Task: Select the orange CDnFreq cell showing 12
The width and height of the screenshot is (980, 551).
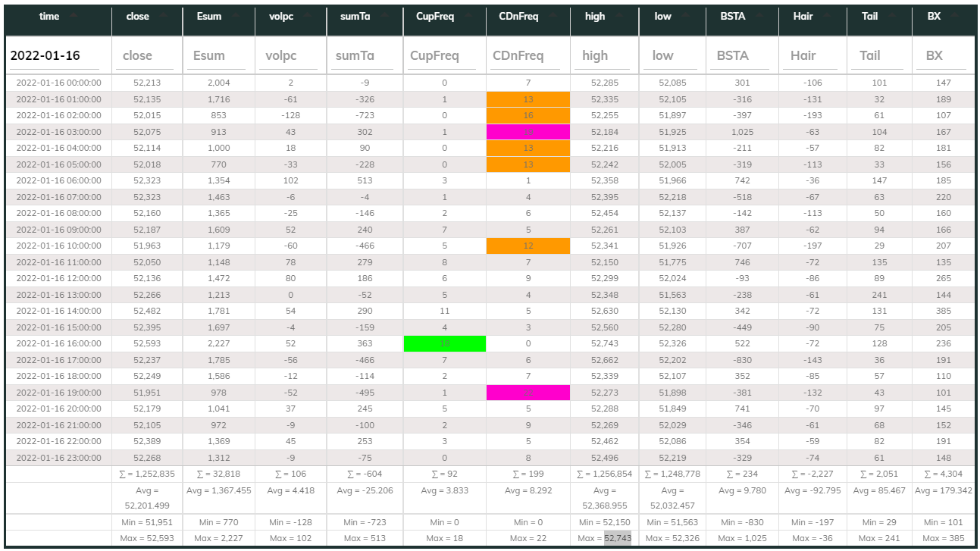Action: coord(528,246)
